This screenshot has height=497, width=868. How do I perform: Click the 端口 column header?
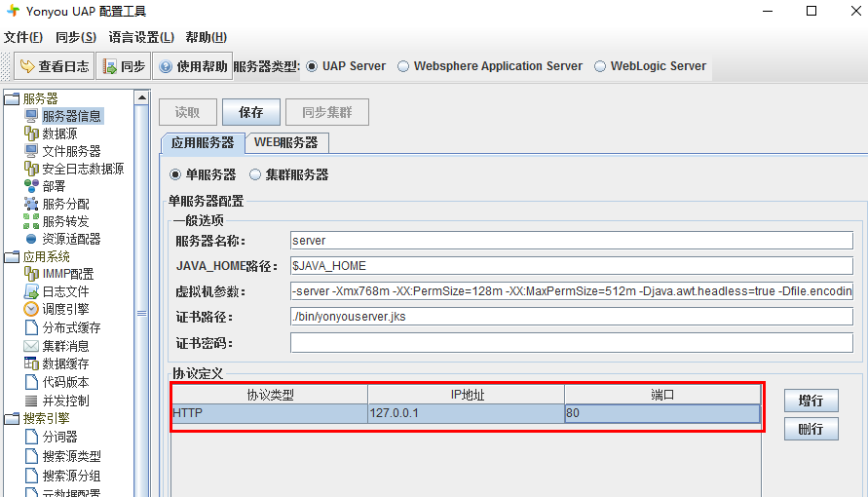[662, 395]
